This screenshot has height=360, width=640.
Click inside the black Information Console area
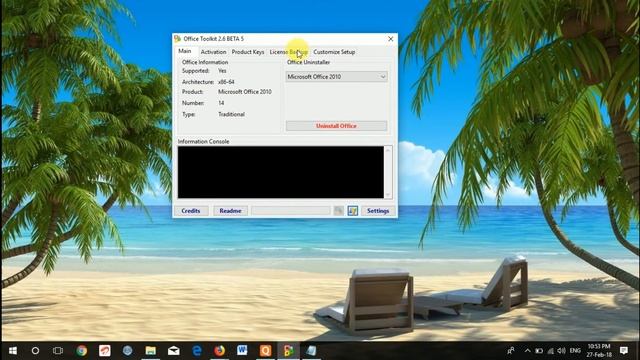coord(280,172)
